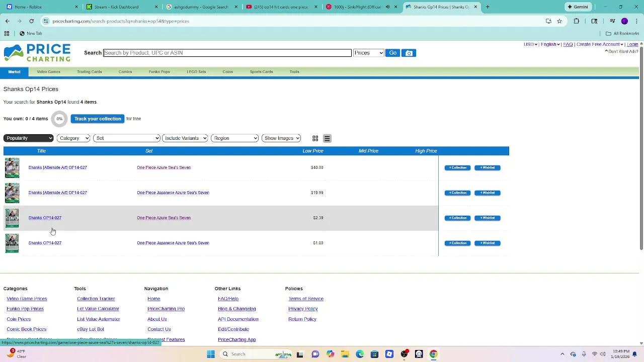Click Chrome icon in taskbar
This screenshot has height=362, width=644.
pos(433,354)
